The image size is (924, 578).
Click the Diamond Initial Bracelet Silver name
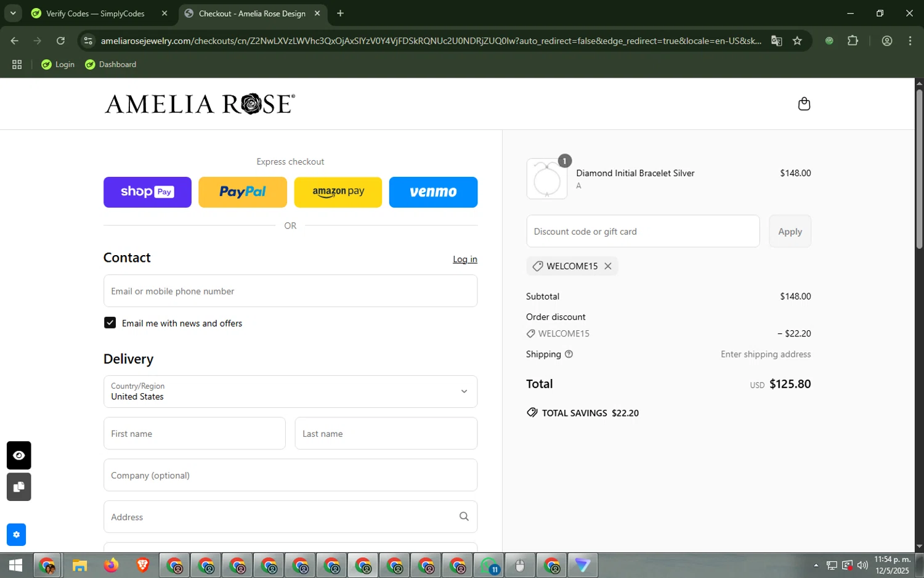coord(635,173)
